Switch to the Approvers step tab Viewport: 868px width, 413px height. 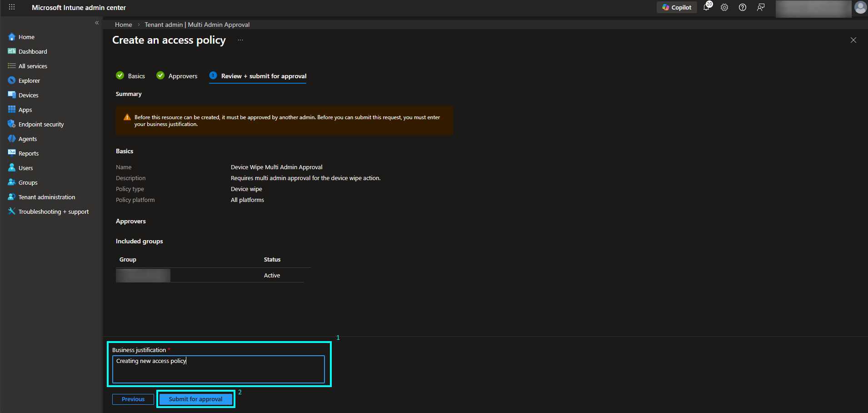pyautogui.click(x=177, y=76)
